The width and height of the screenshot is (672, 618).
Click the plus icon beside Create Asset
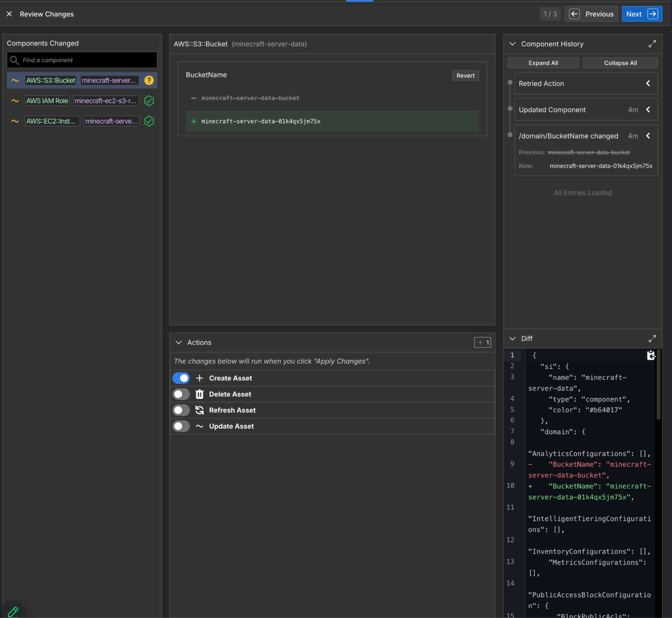[x=199, y=378]
